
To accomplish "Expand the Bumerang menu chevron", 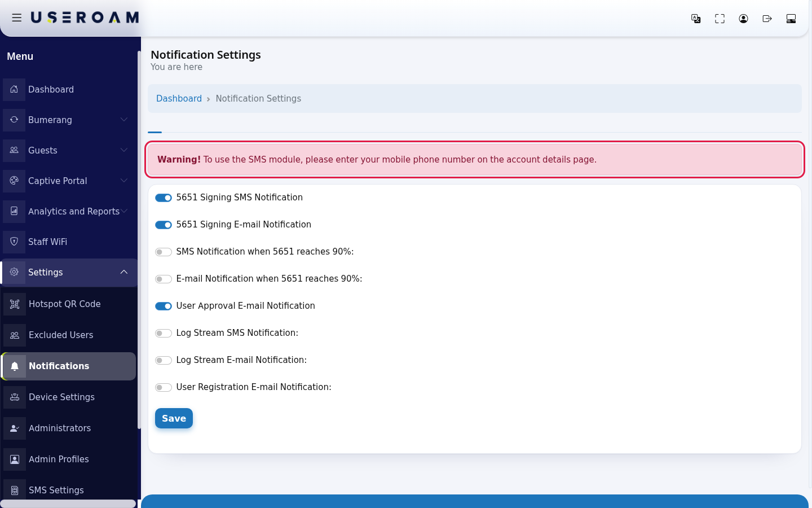I will [x=124, y=120].
